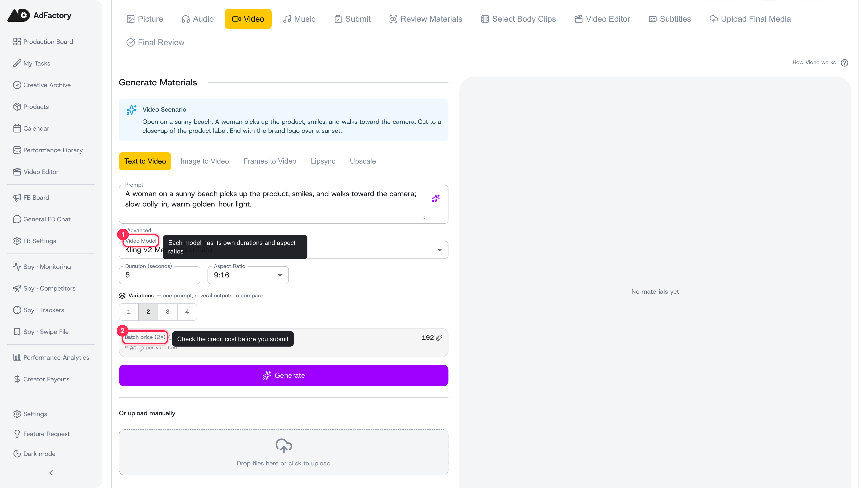The image size is (868, 488).
Task: Click the purple Generate button
Action: coord(284,375)
